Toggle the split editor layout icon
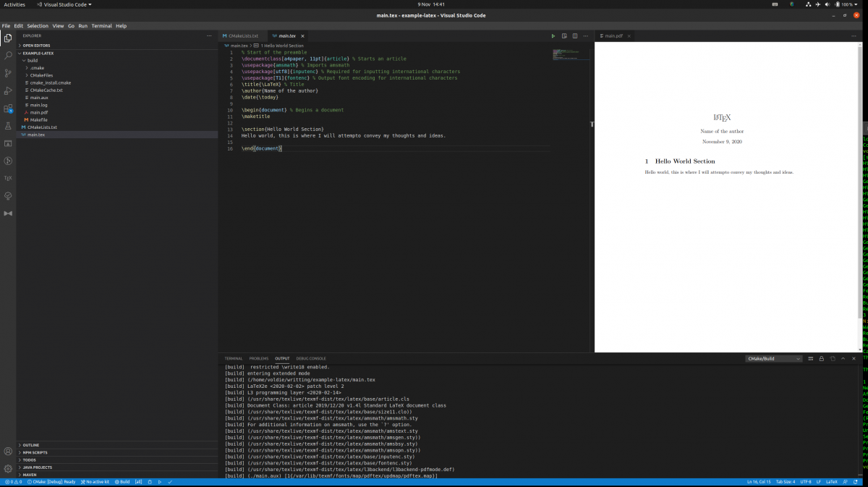Image resolution: width=868 pixels, height=487 pixels. (x=576, y=35)
